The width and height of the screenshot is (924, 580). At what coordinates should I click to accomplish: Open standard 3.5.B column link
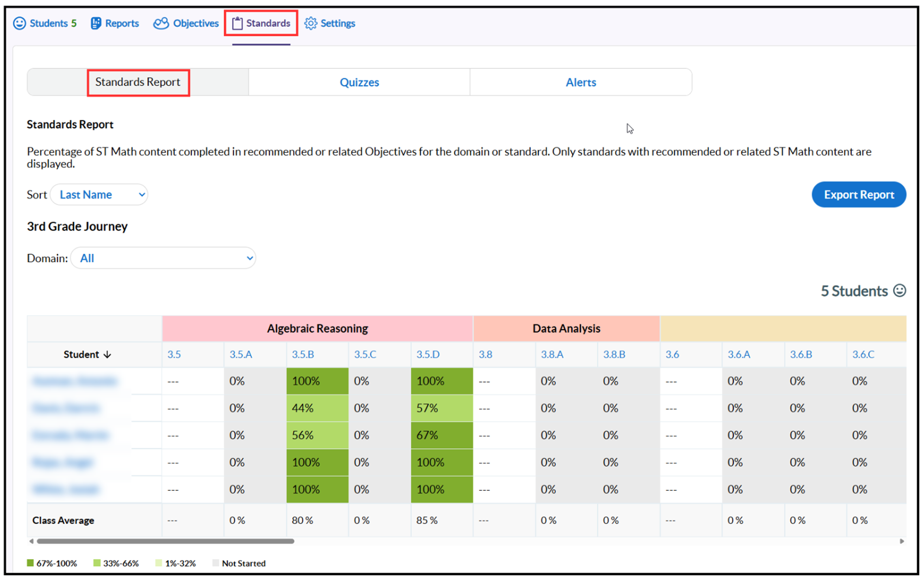tap(303, 354)
